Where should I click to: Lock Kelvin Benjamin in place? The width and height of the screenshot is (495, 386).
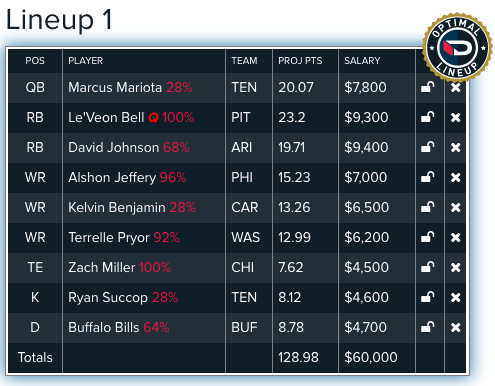point(427,207)
